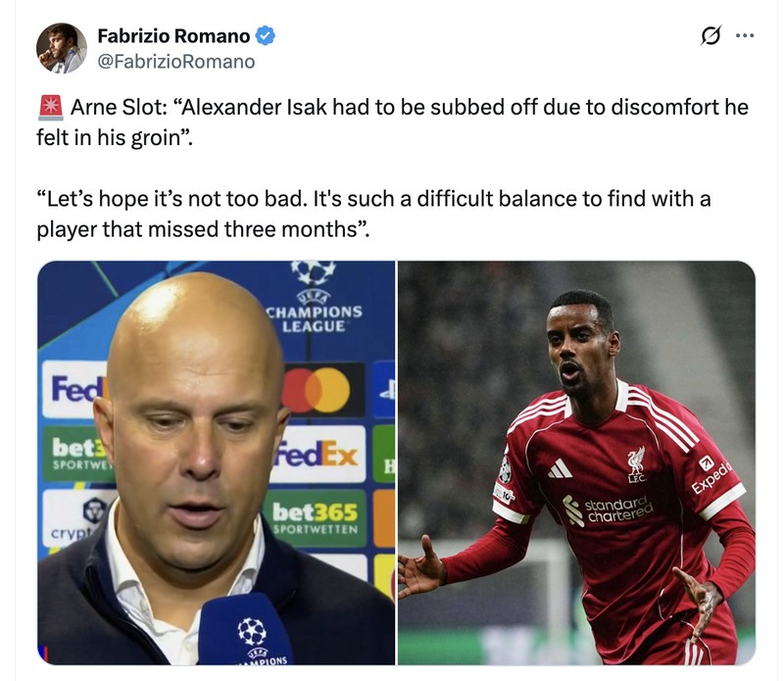The height and width of the screenshot is (681, 784).
Task: Click the "Let's hope it's not too bad" paragraph
Action: click(373, 214)
